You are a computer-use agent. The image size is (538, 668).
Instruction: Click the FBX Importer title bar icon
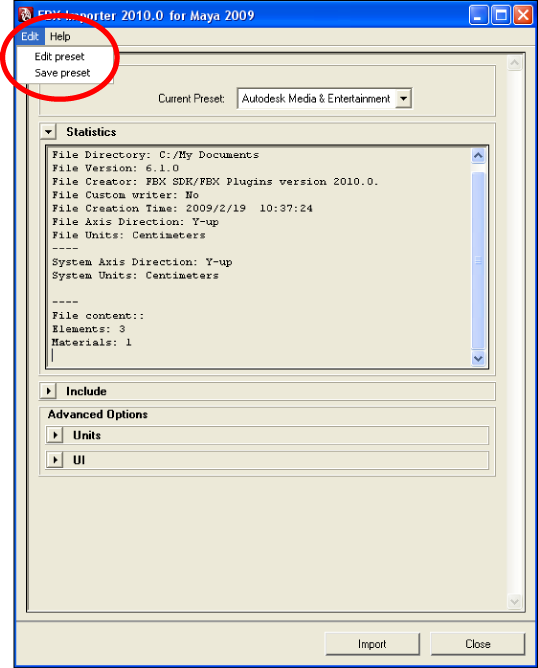26,14
